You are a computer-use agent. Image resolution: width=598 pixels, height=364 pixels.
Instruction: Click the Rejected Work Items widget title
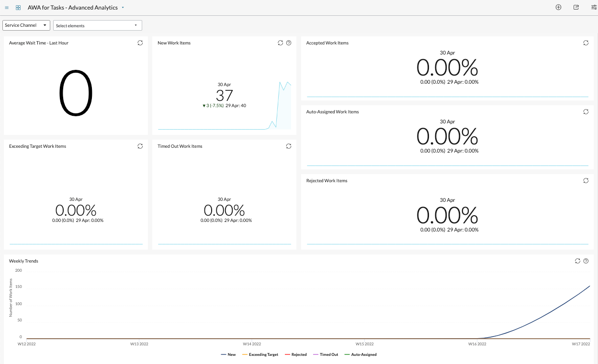coord(327,181)
